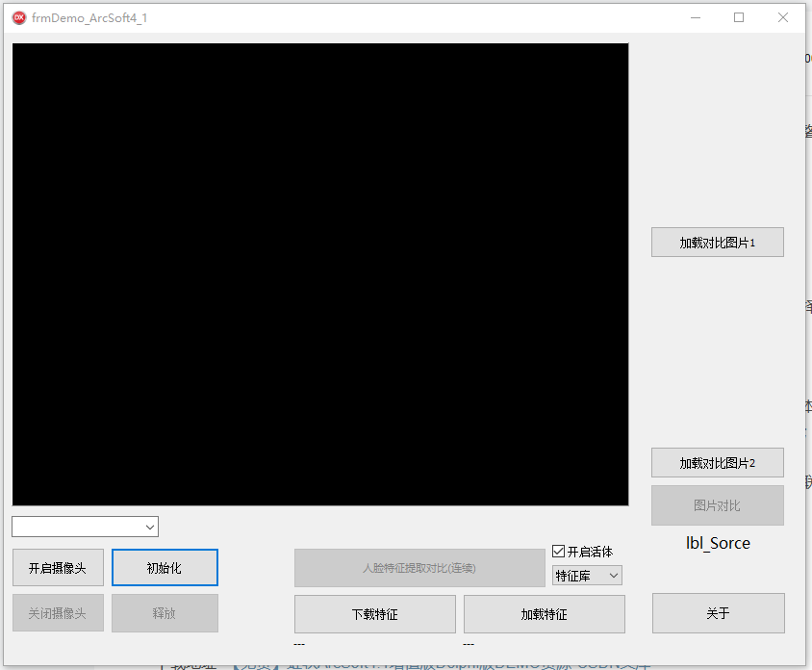Click the 图片对比 button
Viewport: 812px width, 670px height.
(717, 505)
